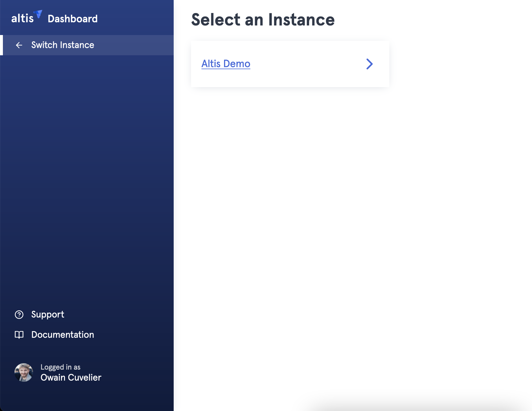Open the Documentation menu item

pos(63,335)
